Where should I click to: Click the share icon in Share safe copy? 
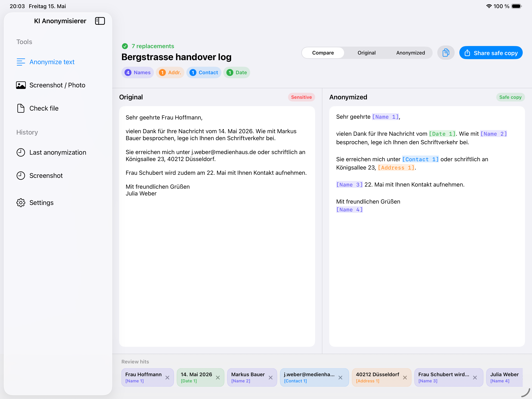pos(467,53)
